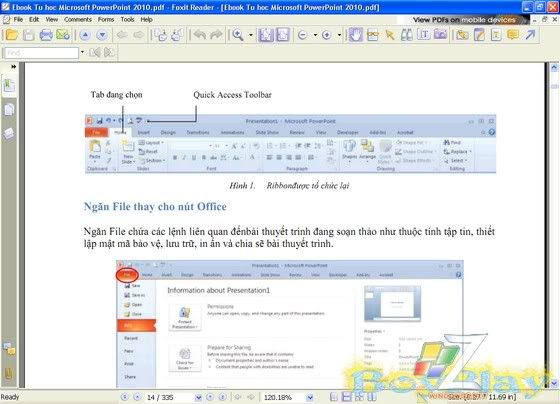This screenshot has height=404, width=560.
Task: Open the comments panel near sidebar bottom
Action: click(x=9, y=349)
